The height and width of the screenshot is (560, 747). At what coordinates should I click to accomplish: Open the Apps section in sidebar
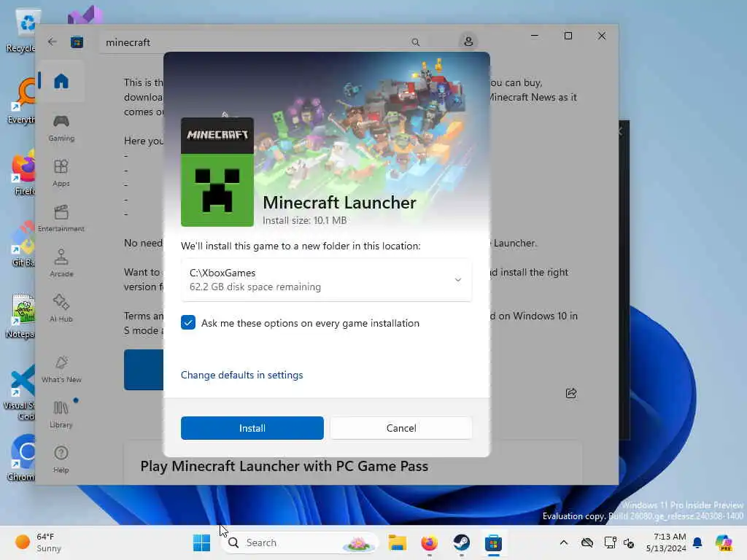(61, 173)
